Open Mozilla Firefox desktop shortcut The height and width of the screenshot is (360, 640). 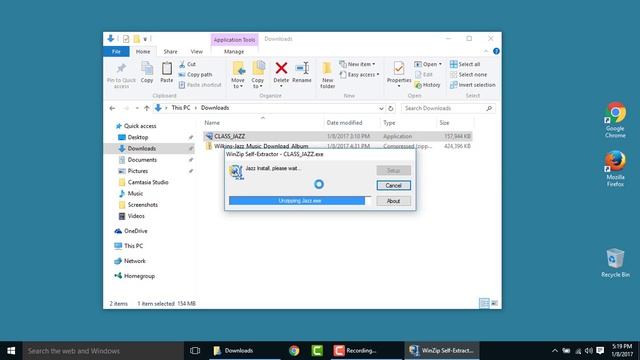coord(615,169)
